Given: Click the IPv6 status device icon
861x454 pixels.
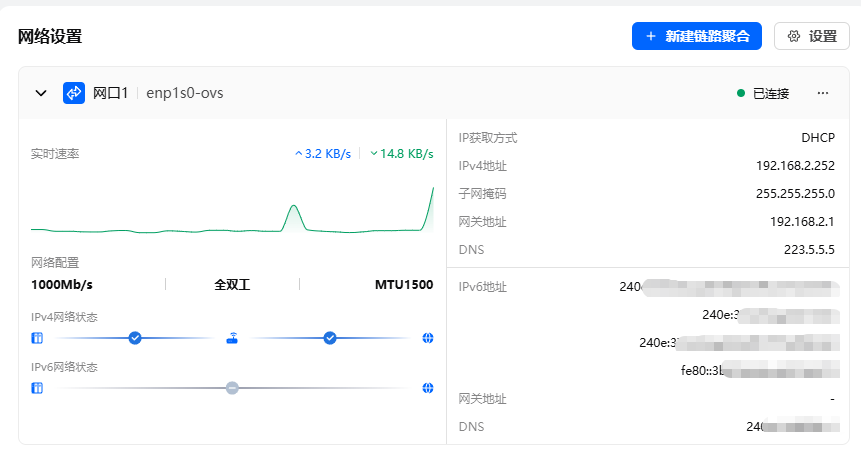Looking at the screenshot, I should pos(37,388).
